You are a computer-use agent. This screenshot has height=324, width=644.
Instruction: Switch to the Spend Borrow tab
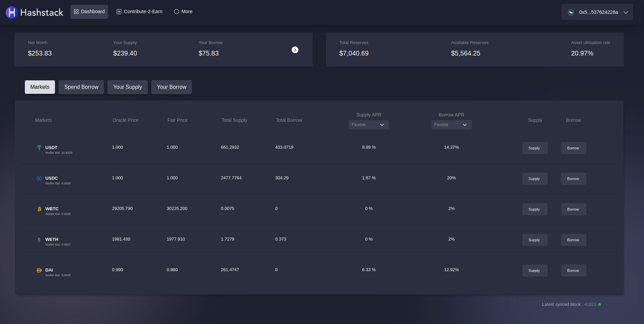pos(81,87)
